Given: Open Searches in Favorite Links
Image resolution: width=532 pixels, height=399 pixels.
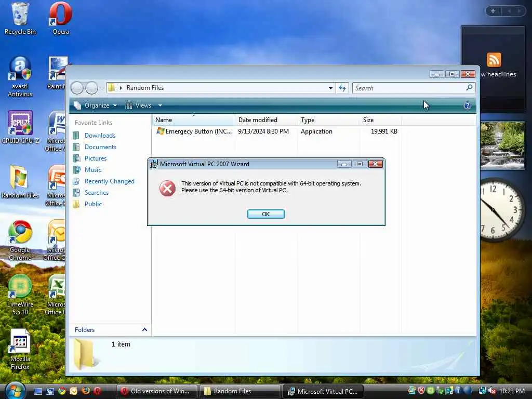Looking at the screenshot, I should [x=96, y=193].
